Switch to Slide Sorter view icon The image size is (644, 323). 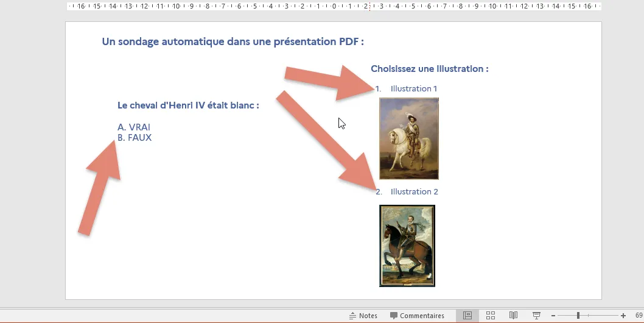(x=491, y=316)
